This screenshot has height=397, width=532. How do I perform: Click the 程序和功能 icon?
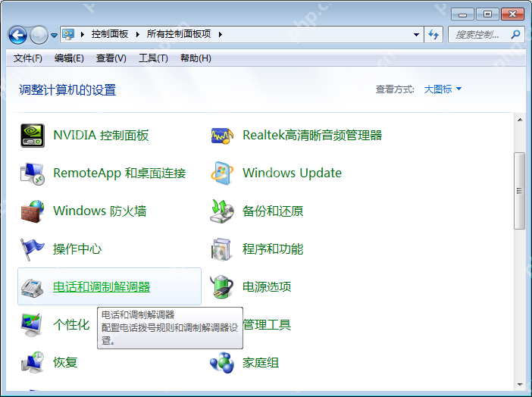point(221,249)
